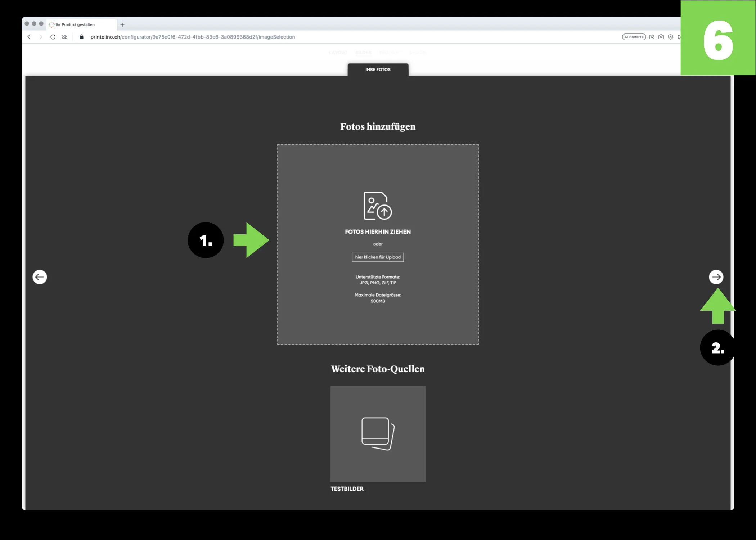Click the AI Prompts extension button
The width and height of the screenshot is (756, 540).
(x=634, y=37)
